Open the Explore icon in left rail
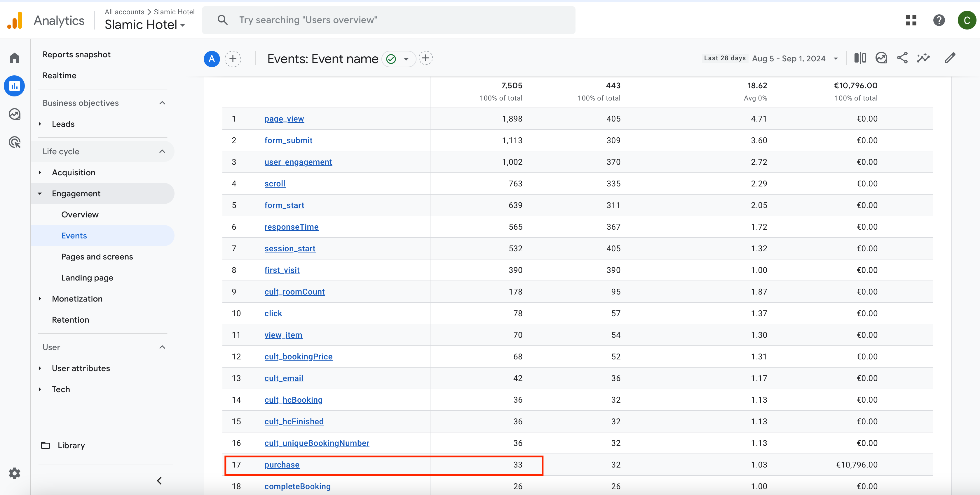Image resolution: width=980 pixels, height=495 pixels. [x=15, y=114]
